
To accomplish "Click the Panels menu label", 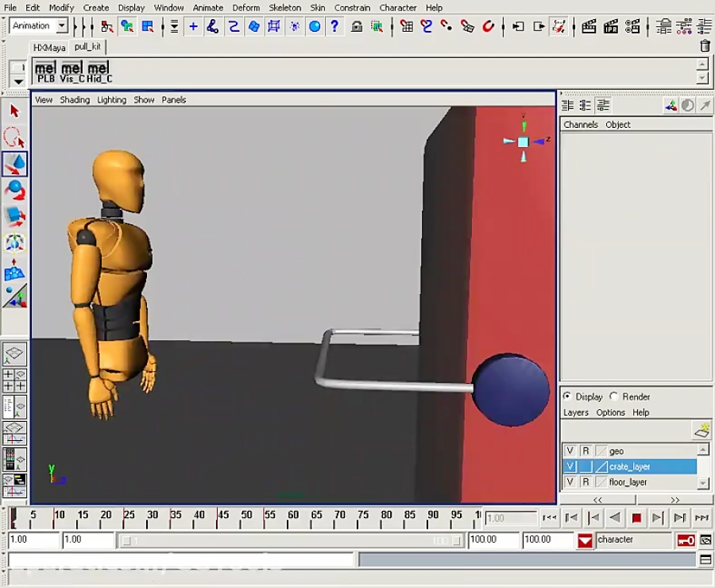I will [x=173, y=99].
